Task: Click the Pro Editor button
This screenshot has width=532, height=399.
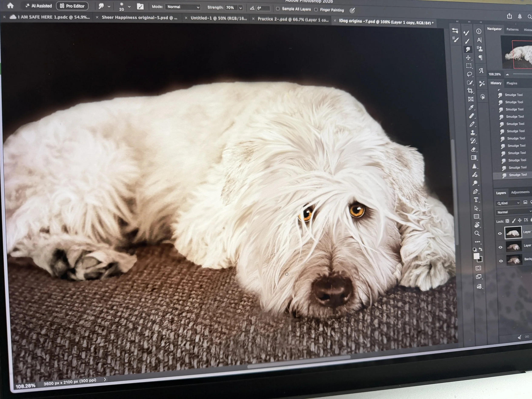Action: point(72,6)
